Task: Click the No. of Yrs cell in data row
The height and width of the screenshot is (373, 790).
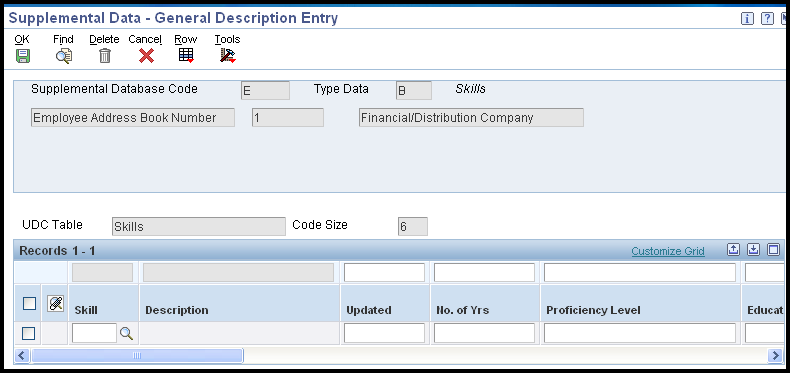Action: point(484,333)
